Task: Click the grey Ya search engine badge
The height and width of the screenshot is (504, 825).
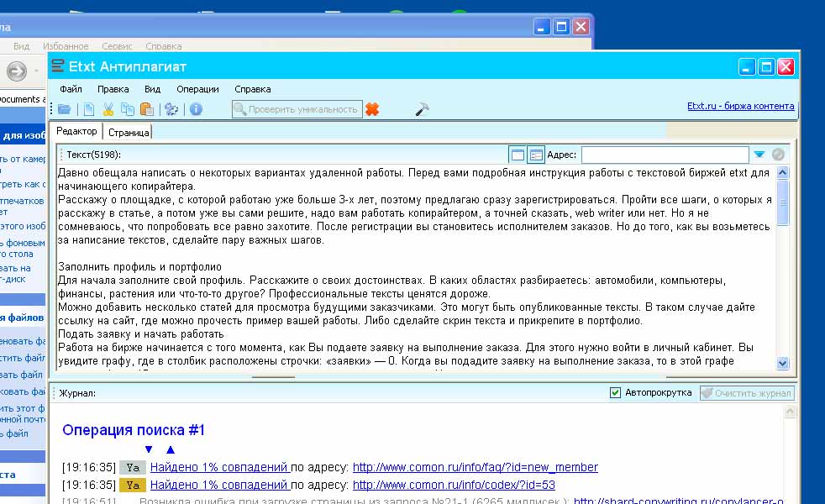Action: pyautogui.click(x=133, y=467)
